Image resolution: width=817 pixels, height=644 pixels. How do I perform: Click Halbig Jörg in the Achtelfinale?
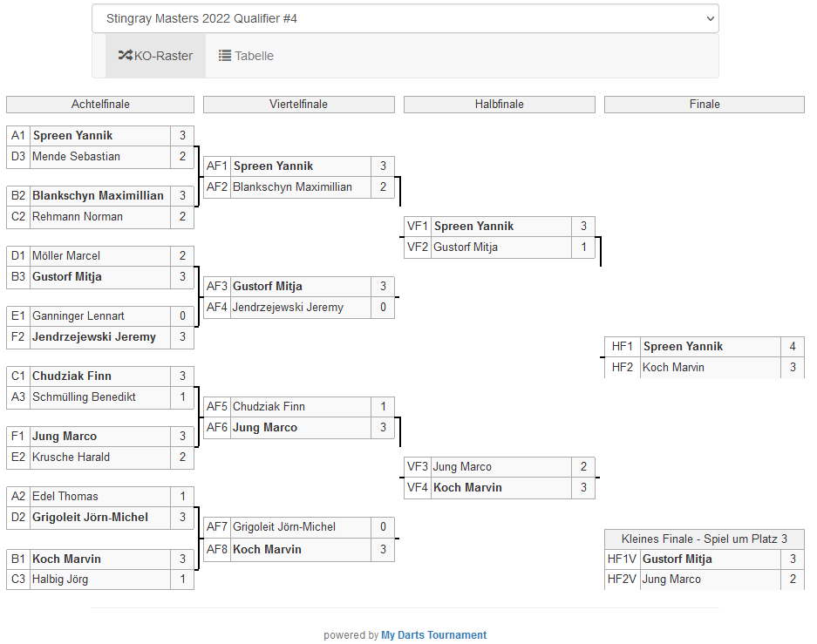tap(60, 580)
